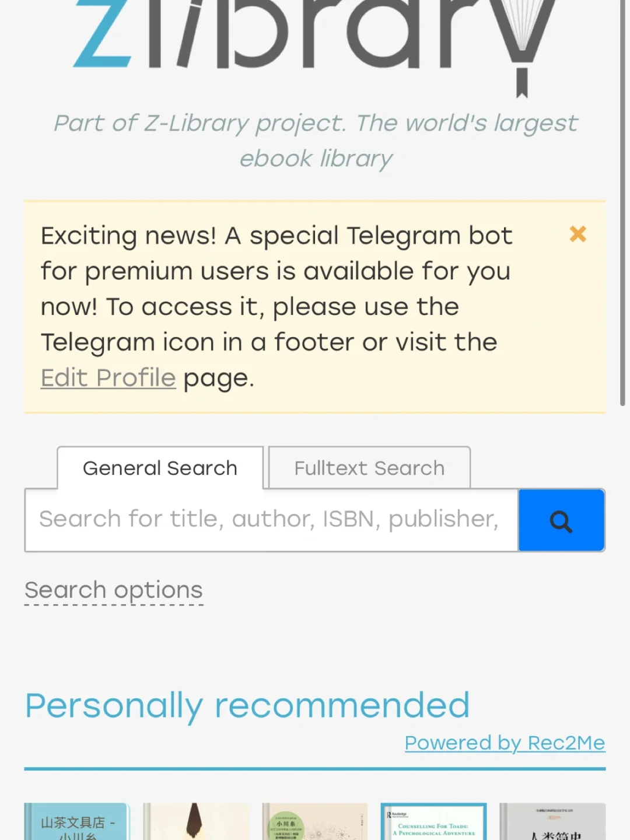Click the Telegram bot announcement text
630x840 pixels.
276,307
